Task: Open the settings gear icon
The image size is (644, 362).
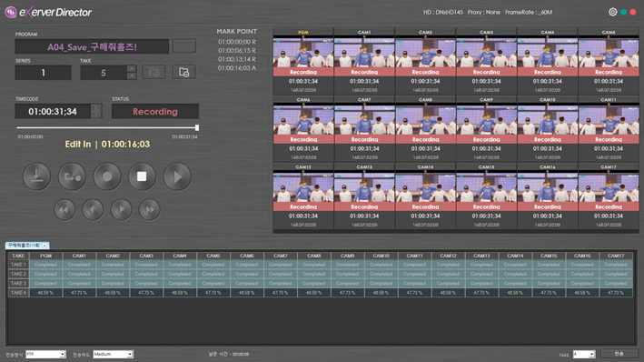Action: coord(612,12)
